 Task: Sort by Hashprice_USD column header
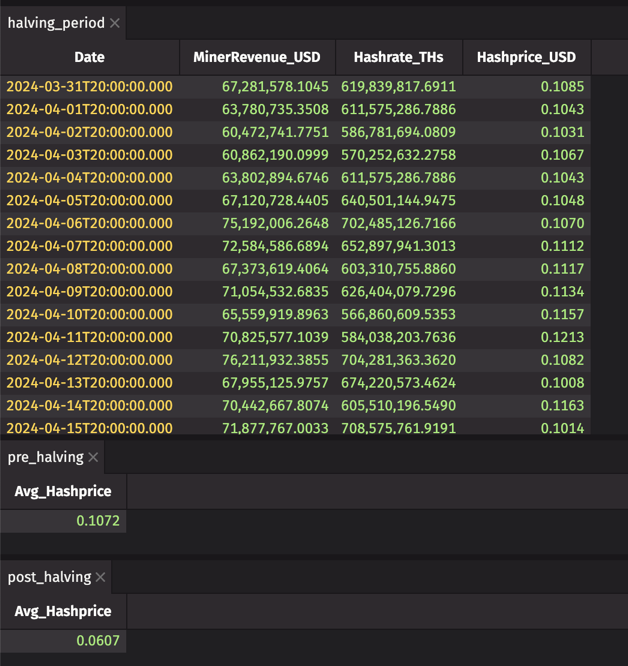[x=527, y=57]
